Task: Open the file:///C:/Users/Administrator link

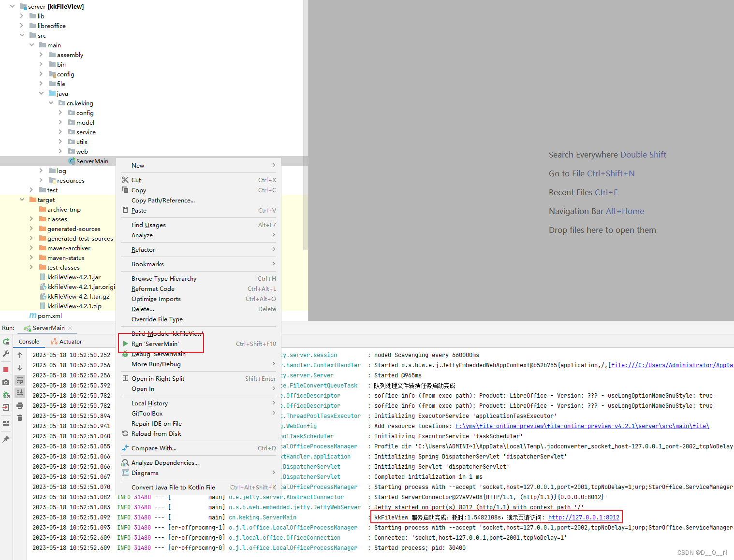Action: click(673, 365)
